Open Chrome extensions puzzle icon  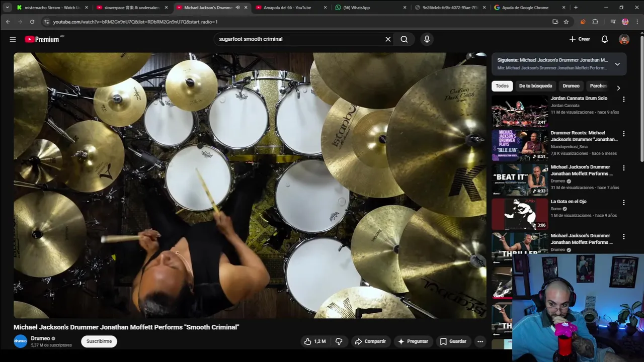coord(595,22)
